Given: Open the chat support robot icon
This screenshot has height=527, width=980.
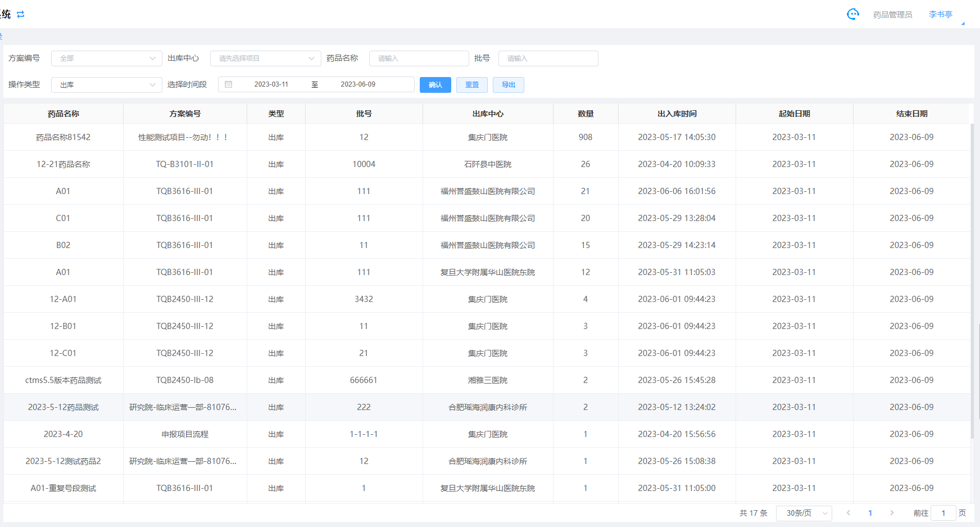Looking at the screenshot, I should point(853,14).
